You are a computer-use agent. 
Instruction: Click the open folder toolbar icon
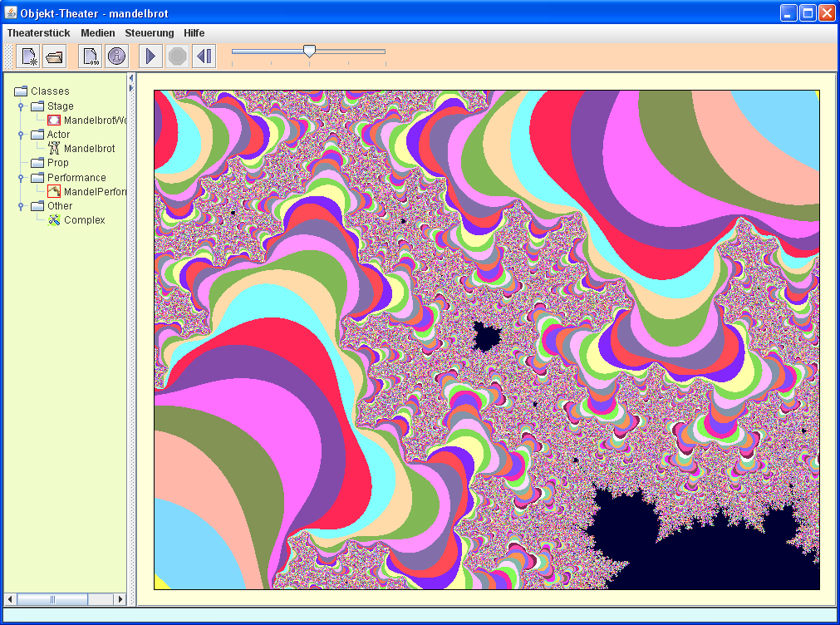[x=55, y=57]
